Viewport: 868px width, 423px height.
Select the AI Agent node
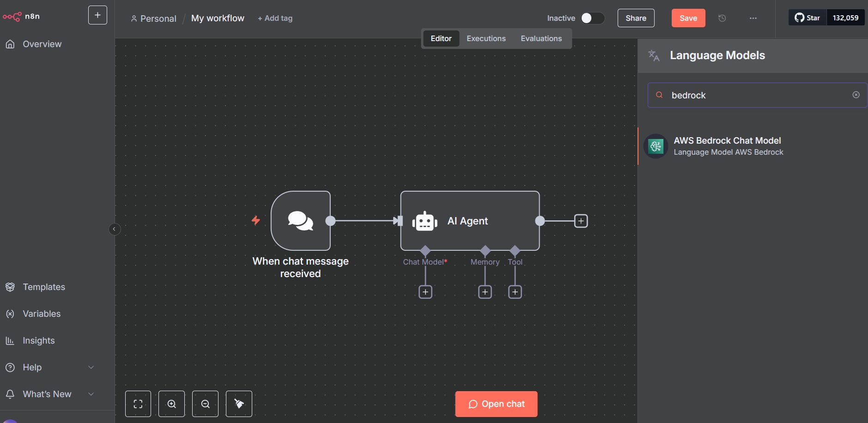click(470, 221)
